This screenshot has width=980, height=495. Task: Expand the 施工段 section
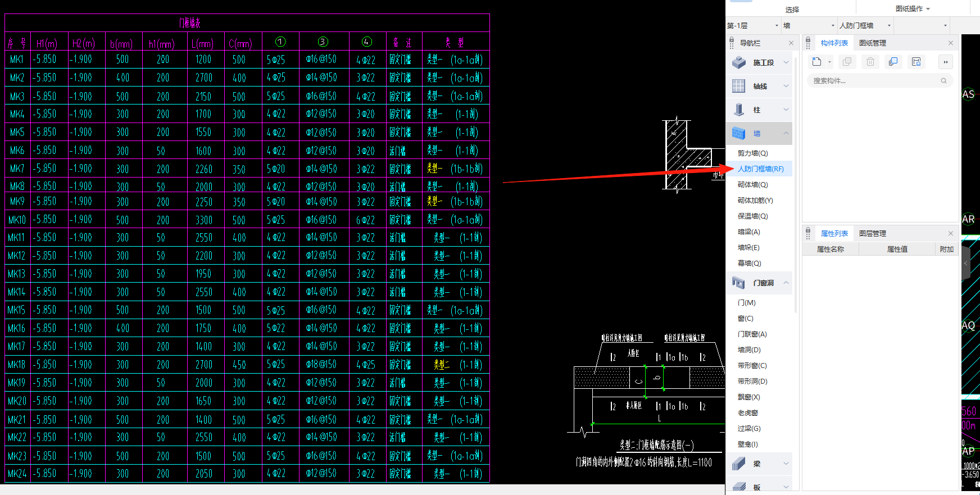(786, 62)
